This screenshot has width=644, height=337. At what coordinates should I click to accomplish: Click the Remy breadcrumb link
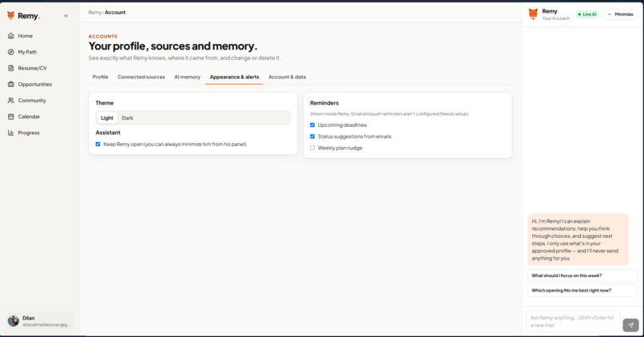95,12
